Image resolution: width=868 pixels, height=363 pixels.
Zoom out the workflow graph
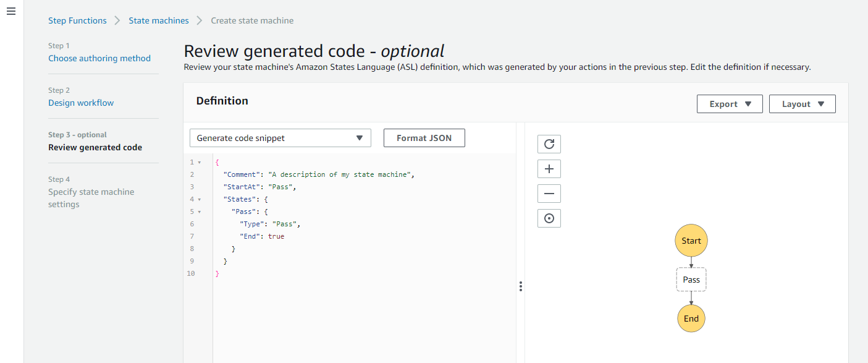click(x=549, y=194)
